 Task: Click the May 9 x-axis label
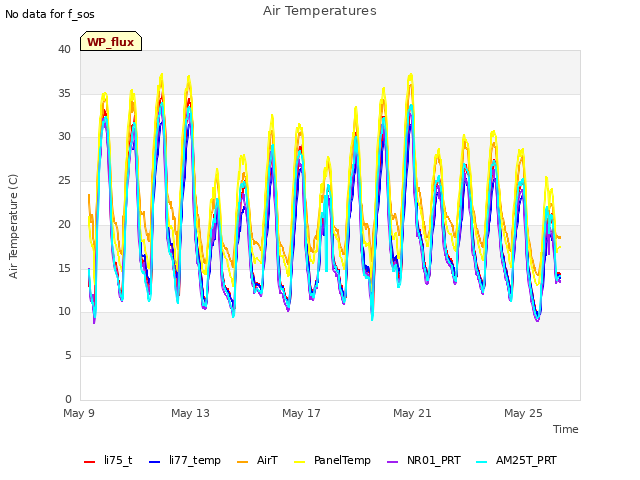pos(79,413)
